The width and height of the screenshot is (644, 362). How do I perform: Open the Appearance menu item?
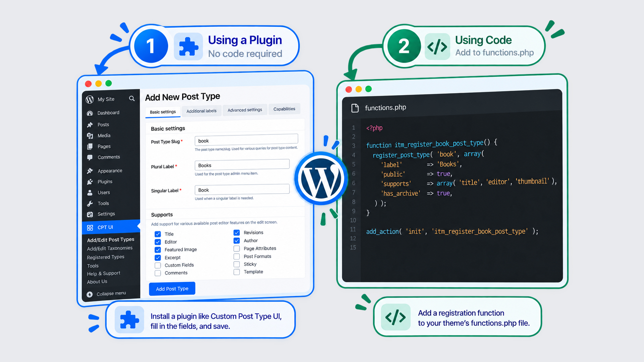111,171
